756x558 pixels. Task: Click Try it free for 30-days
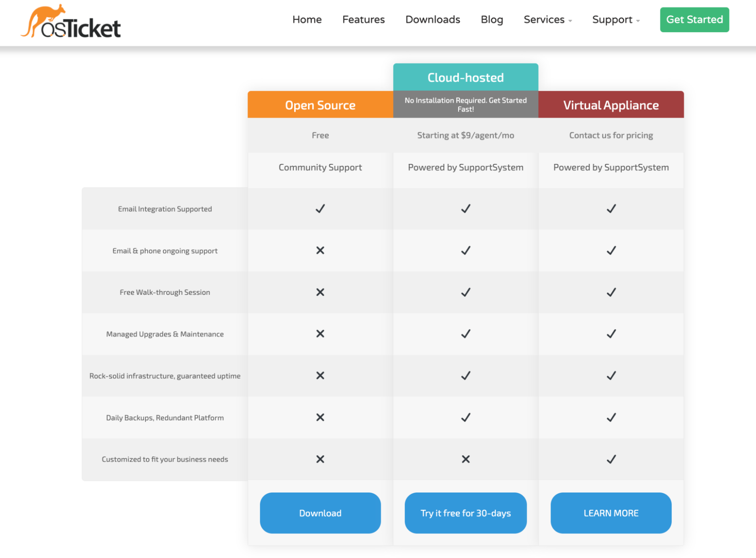(x=465, y=513)
